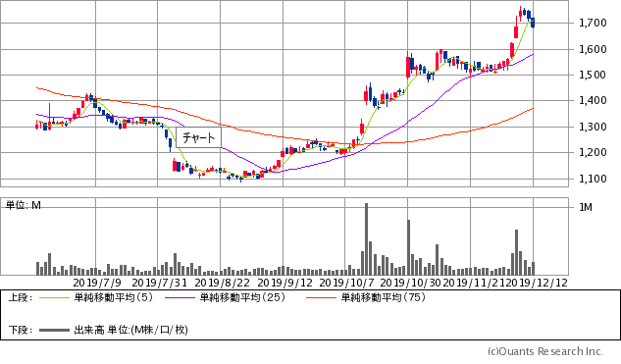Click the チャート tooltip label

pos(198,137)
